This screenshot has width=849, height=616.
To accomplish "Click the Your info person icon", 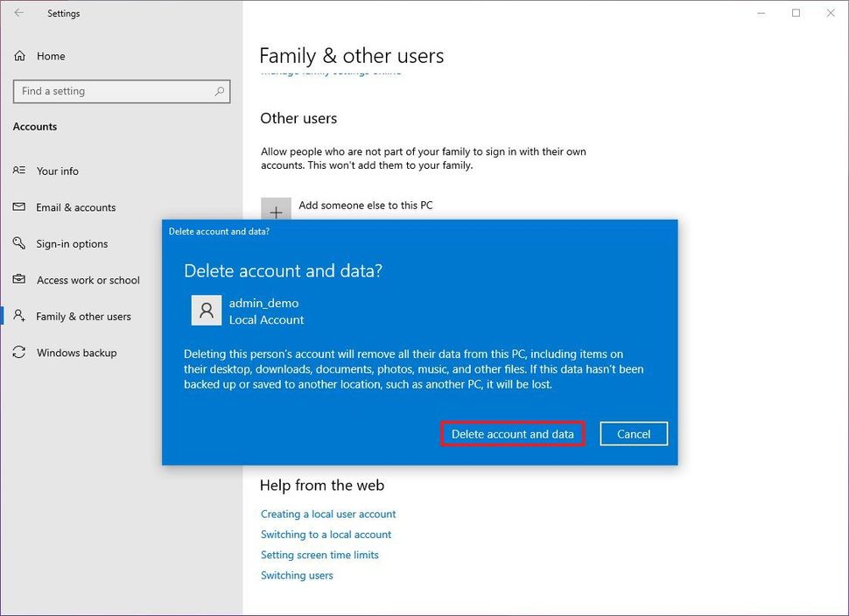I will tap(19, 171).
